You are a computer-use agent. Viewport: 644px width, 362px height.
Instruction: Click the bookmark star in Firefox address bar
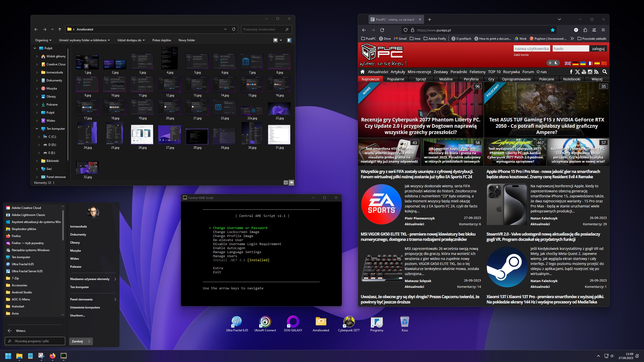tap(552, 30)
